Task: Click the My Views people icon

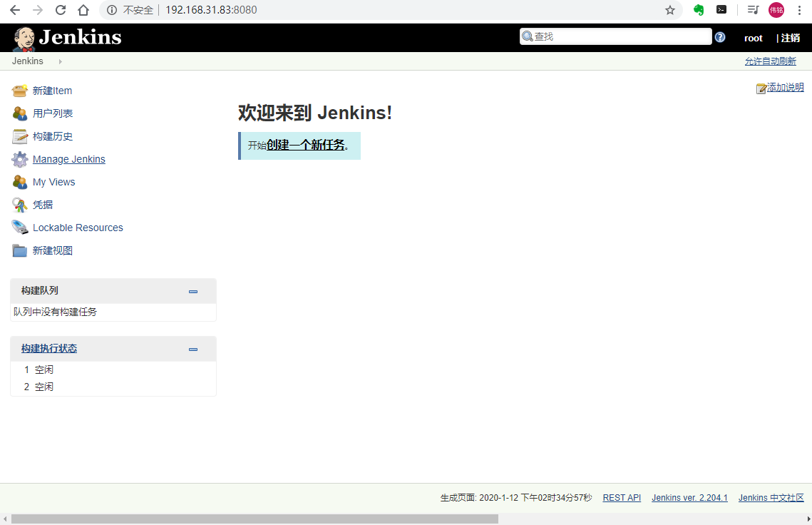Action: coord(20,182)
